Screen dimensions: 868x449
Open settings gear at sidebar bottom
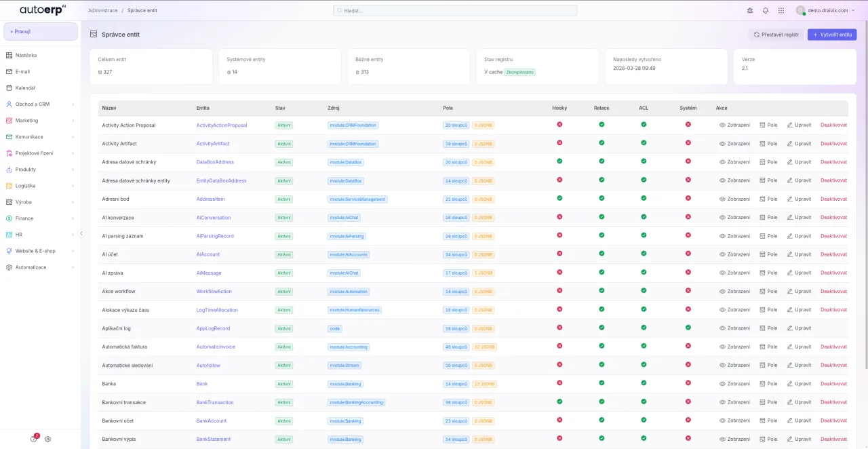pos(48,439)
